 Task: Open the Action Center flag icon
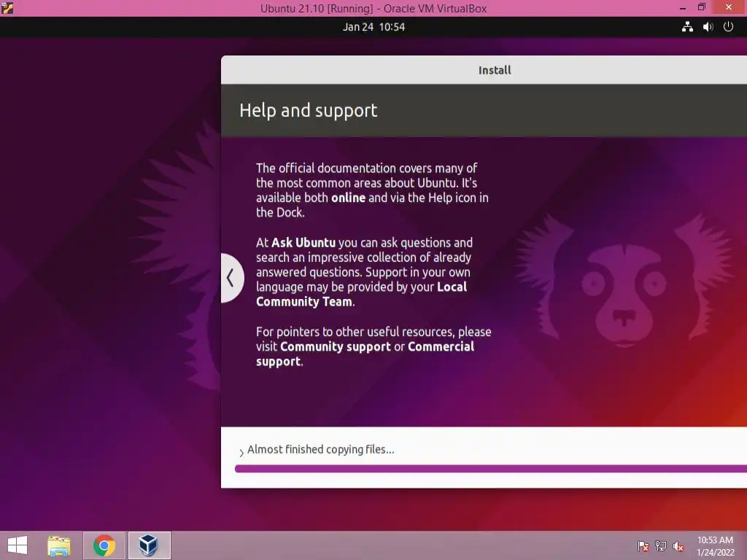tap(643, 546)
